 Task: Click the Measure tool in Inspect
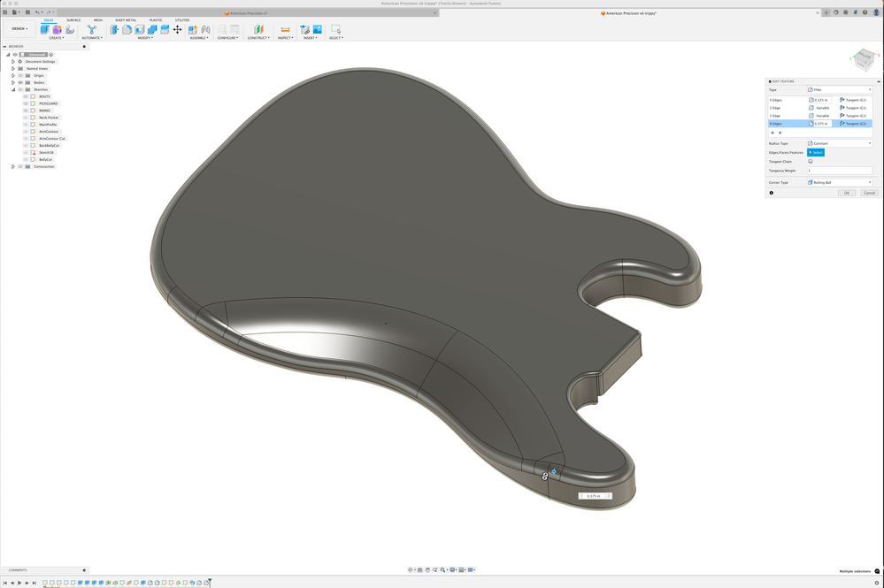[x=285, y=29]
